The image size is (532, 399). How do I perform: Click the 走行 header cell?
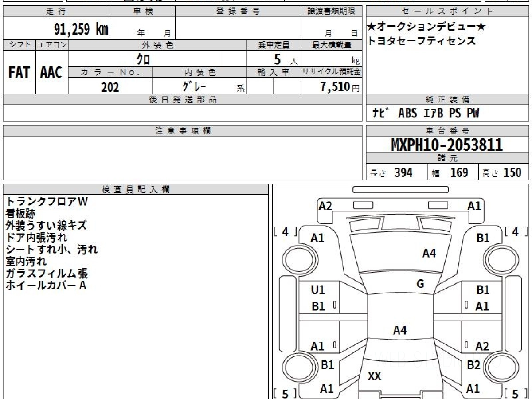56,12
